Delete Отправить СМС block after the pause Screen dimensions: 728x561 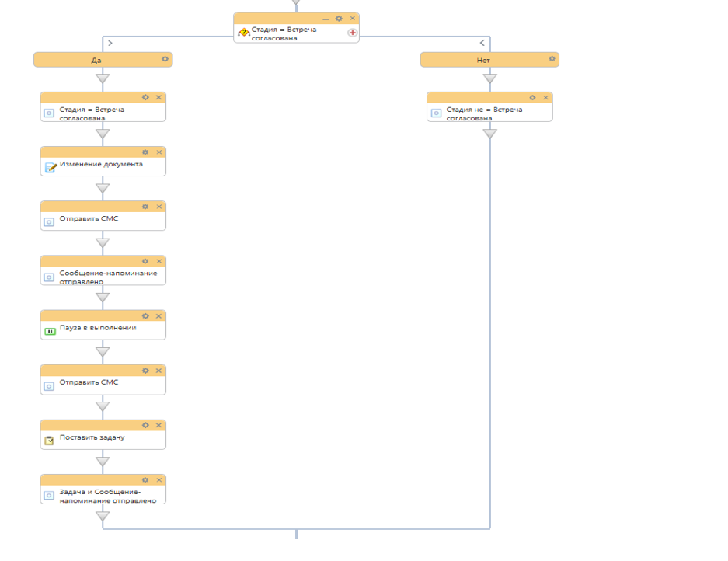pos(158,371)
